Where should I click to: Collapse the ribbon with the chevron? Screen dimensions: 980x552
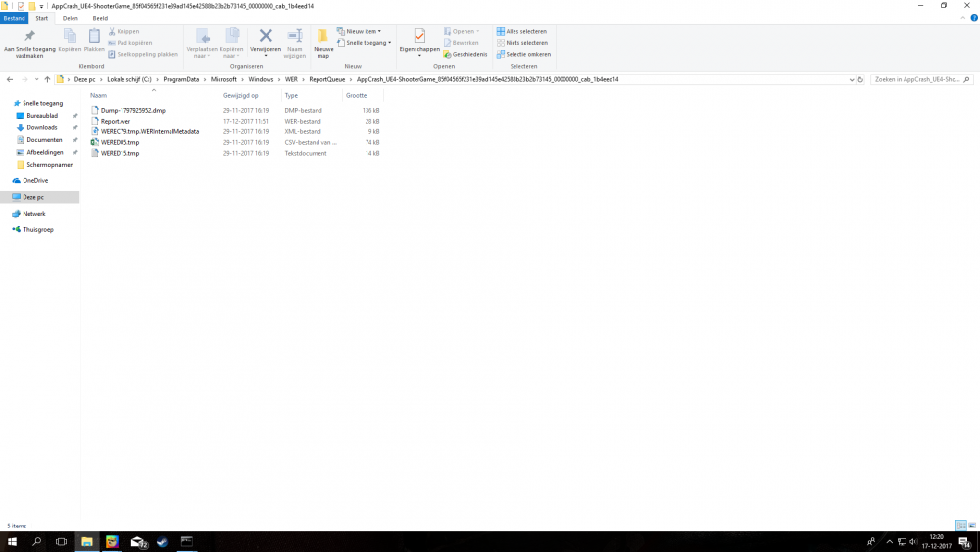click(963, 18)
